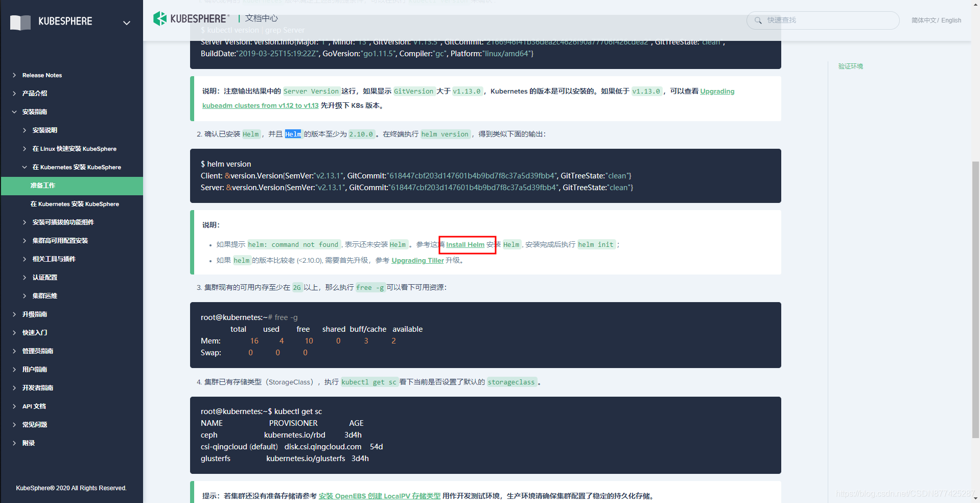Expand the 认证配置 chevron
The height and width of the screenshot is (503, 980).
[25, 278]
